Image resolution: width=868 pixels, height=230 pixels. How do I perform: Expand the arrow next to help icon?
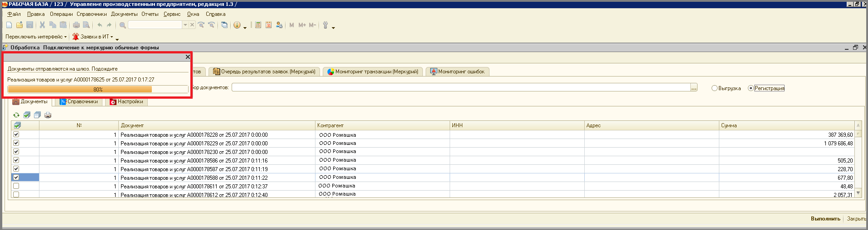pyautogui.click(x=245, y=28)
